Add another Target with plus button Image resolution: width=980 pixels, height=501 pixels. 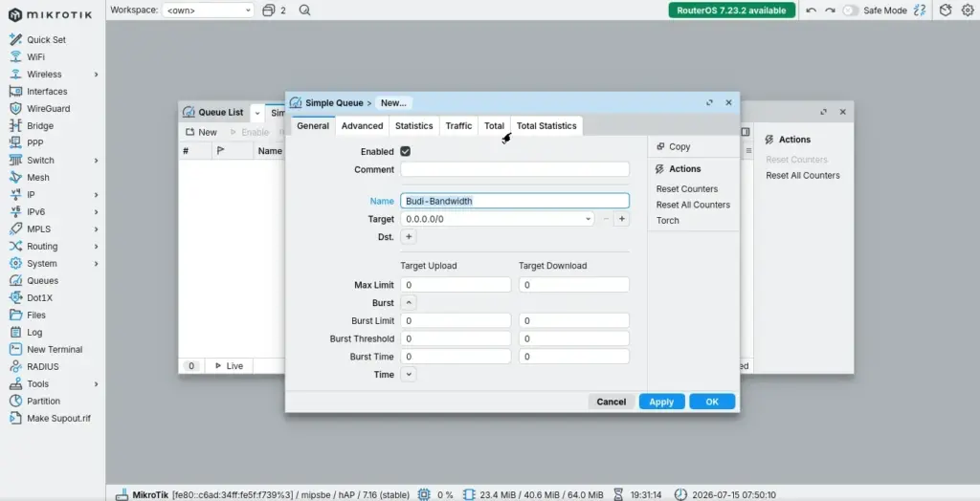621,219
